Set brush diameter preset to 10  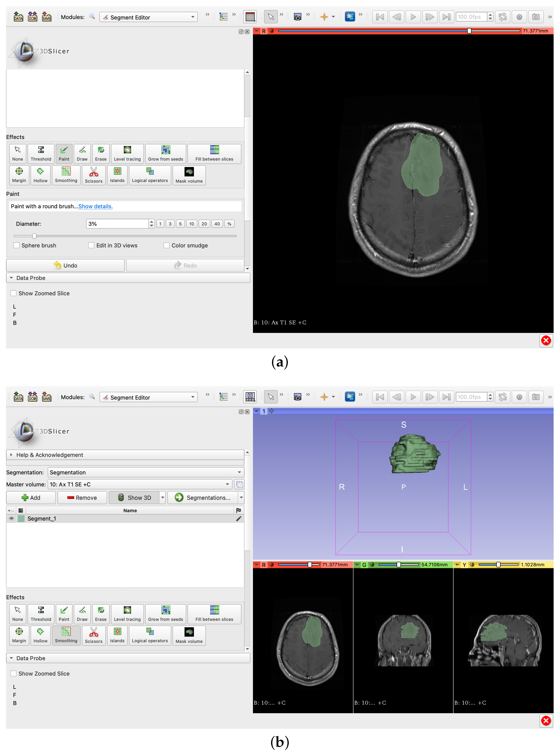[192, 224]
